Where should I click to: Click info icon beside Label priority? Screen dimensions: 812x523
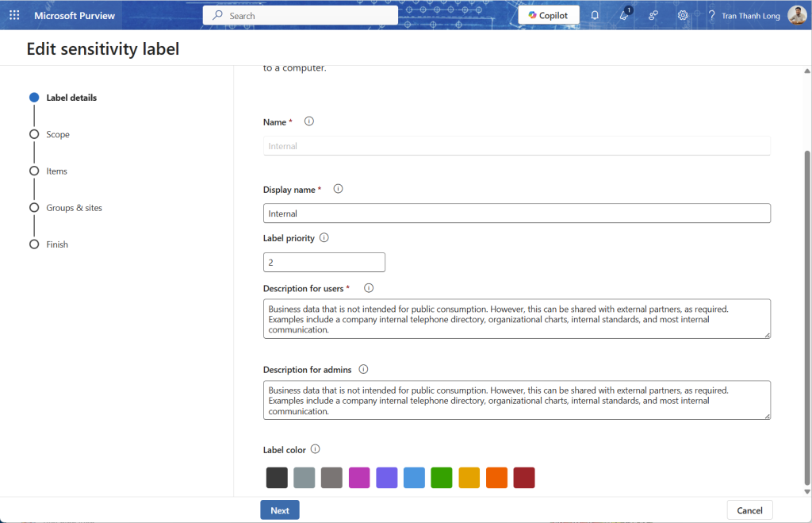[324, 237]
